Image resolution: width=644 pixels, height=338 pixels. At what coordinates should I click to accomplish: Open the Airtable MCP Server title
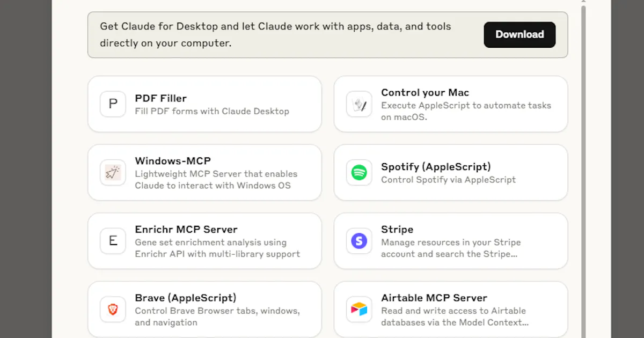click(x=434, y=298)
